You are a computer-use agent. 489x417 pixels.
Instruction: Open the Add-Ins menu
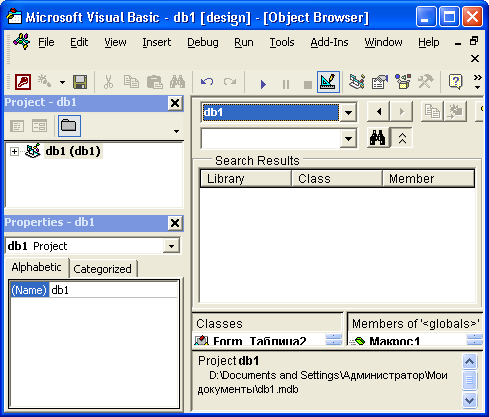pos(329,42)
